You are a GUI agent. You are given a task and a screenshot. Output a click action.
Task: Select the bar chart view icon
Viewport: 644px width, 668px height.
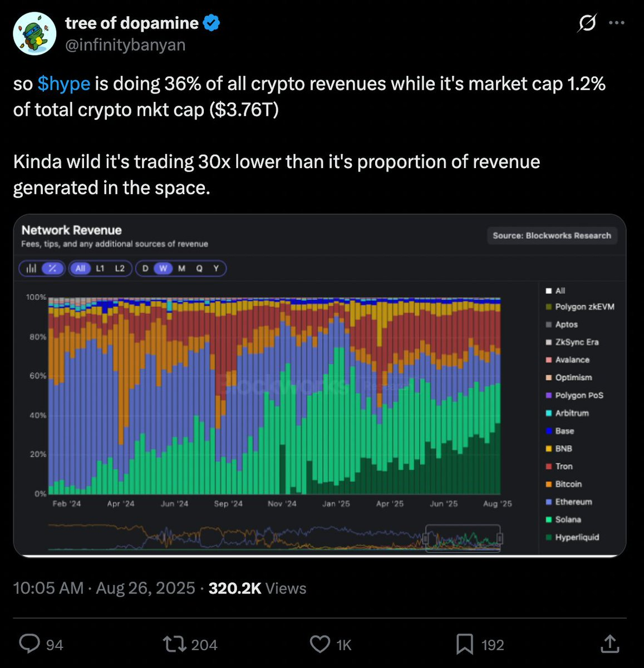32,268
